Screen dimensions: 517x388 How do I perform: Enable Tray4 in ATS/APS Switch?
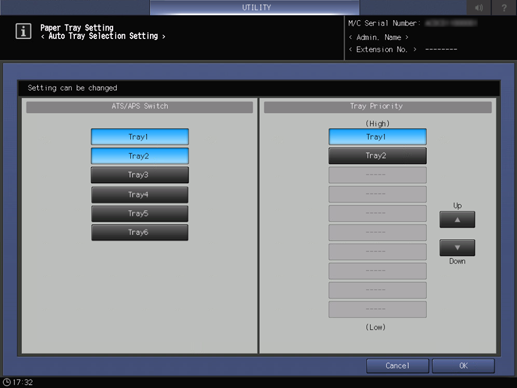coord(140,195)
